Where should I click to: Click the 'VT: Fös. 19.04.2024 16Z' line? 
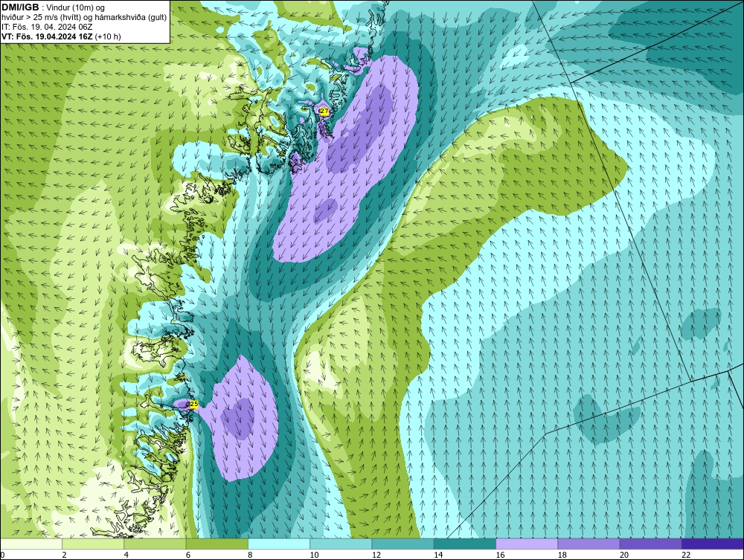tap(61, 36)
